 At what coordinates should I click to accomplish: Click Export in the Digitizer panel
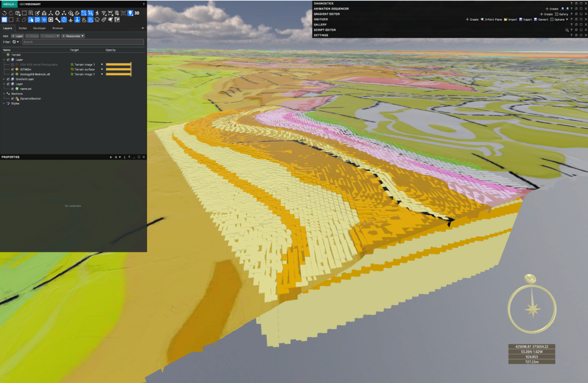(x=526, y=20)
